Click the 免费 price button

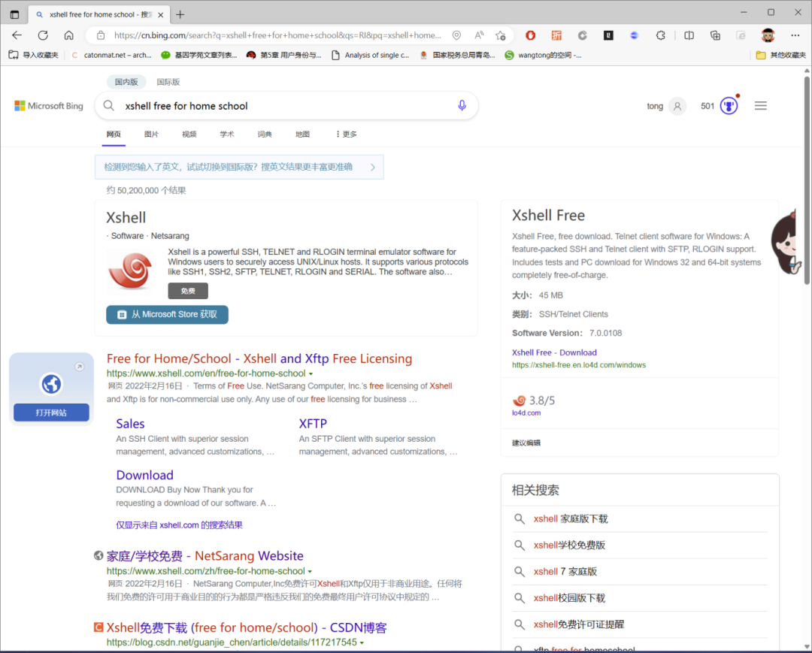(188, 291)
